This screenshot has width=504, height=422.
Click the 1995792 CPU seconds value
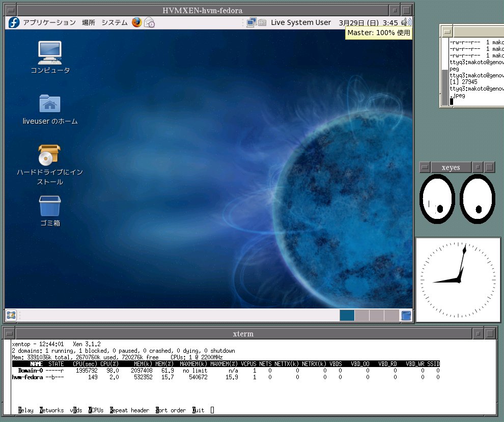(x=87, y=371)
